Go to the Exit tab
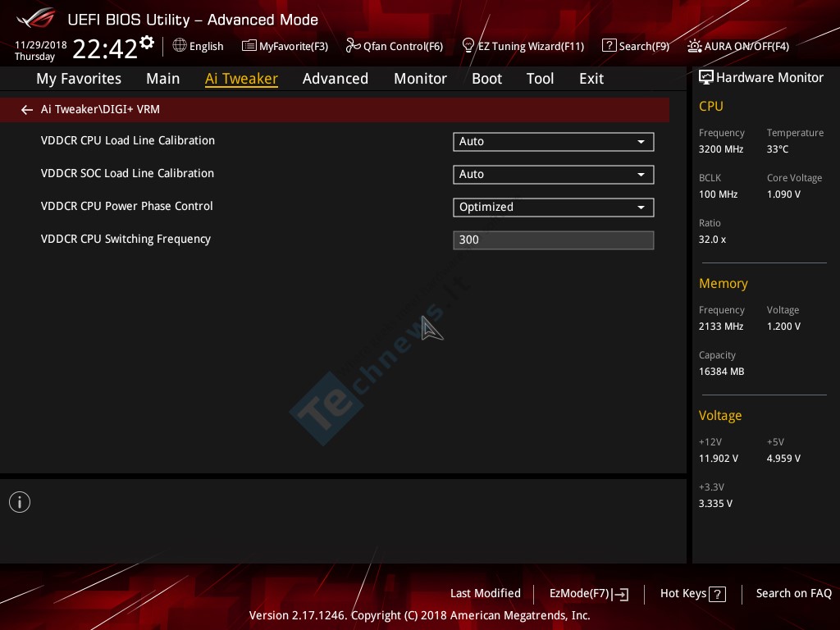The height and width of the screenshot is (630, 840). 591,79
